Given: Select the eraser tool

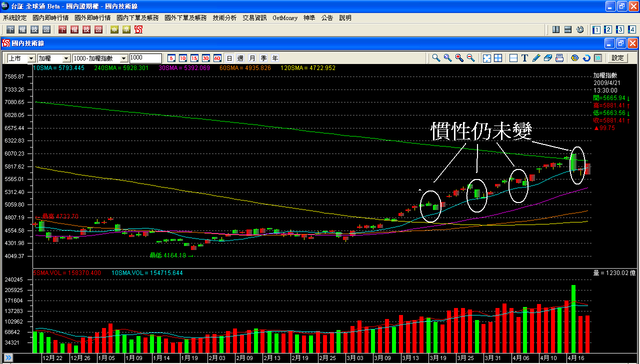Looking at the screenshot, I should (548, 58).
